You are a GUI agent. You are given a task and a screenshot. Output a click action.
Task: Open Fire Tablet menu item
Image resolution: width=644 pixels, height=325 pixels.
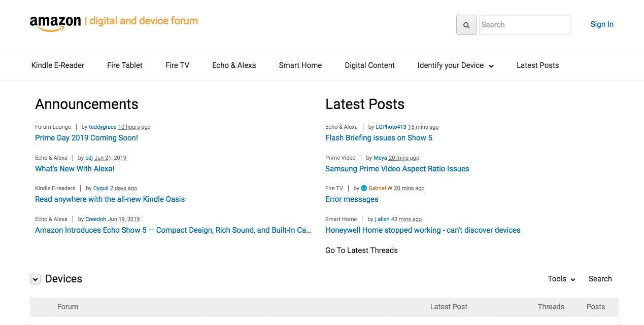(x=125, y=65)
